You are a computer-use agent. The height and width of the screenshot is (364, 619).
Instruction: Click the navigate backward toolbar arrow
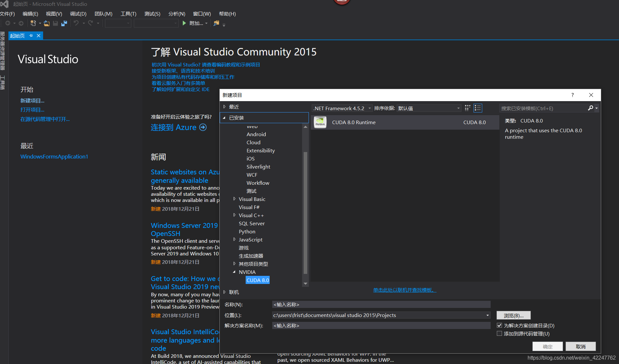pos(8,23)
